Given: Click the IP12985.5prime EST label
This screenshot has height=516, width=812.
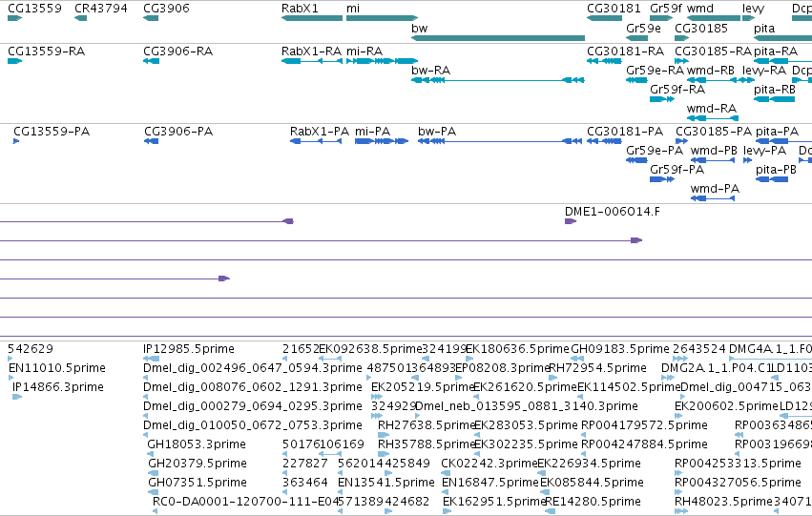Looking at the screenshot, I should pos(189,349).
